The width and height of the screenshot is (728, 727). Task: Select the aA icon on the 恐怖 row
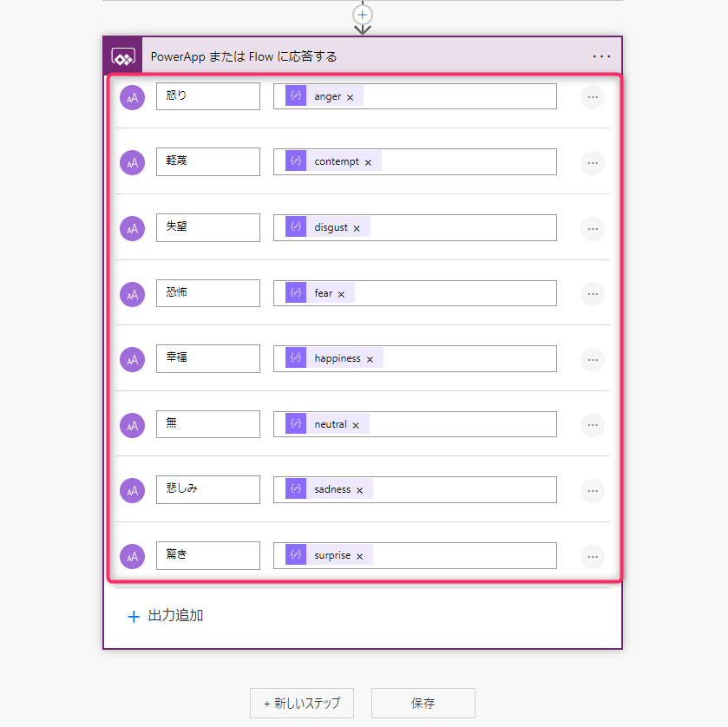point(132,294)
